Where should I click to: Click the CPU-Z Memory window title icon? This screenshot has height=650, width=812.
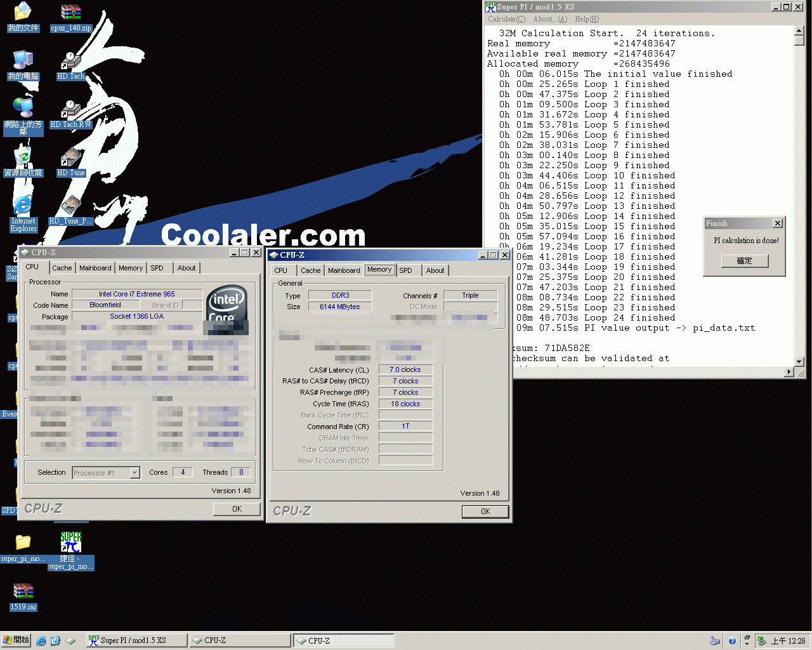[x=274, y=255]
